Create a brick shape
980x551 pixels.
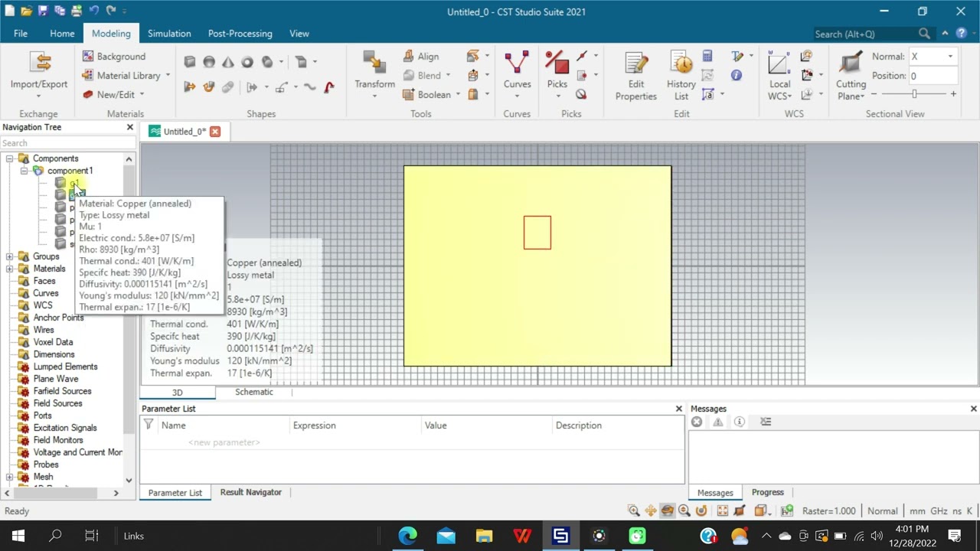190,62
